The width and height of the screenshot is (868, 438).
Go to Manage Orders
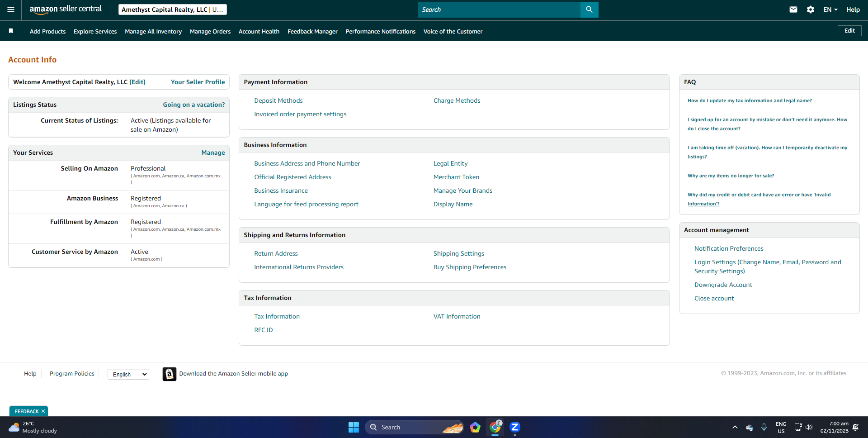coord(210,31)
